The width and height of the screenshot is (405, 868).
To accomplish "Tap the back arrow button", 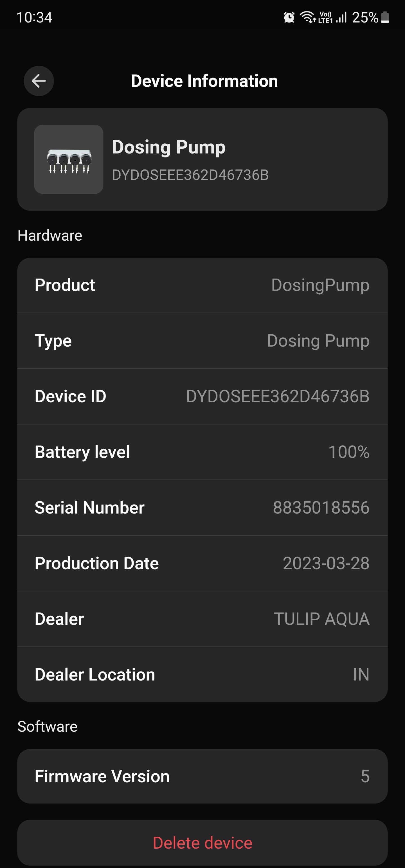I will [39, 81].
